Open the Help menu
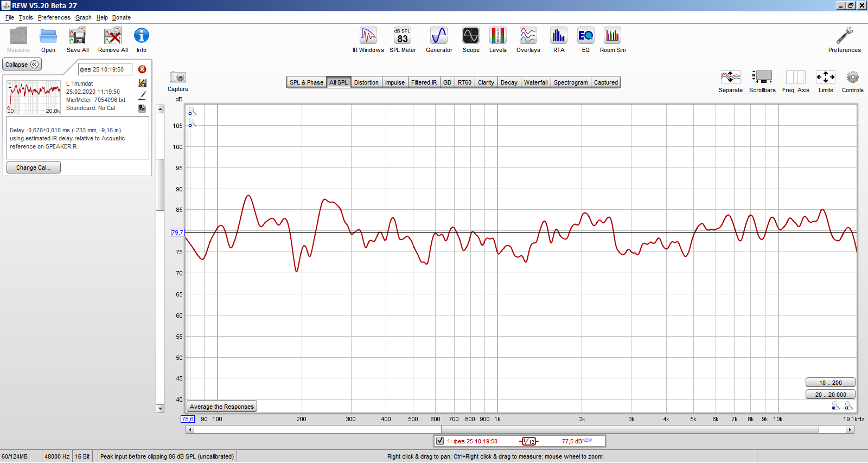This screenshot has width=868, height=464. [102, 17]
